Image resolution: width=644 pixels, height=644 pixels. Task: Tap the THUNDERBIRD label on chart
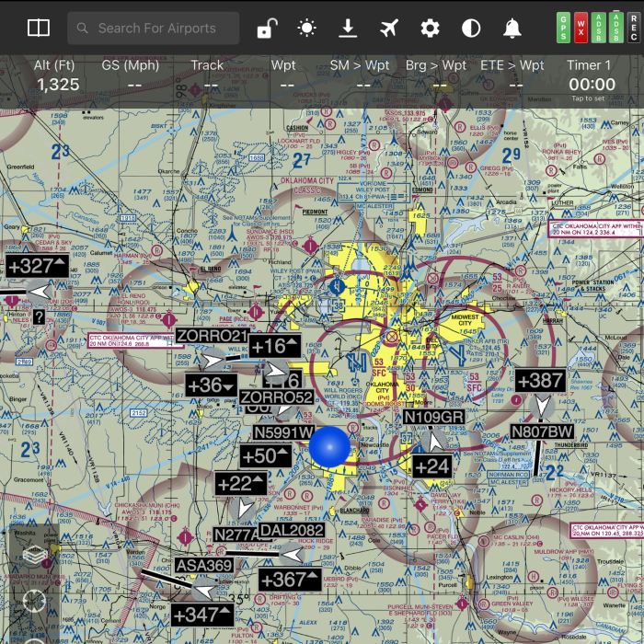[569, 445]
